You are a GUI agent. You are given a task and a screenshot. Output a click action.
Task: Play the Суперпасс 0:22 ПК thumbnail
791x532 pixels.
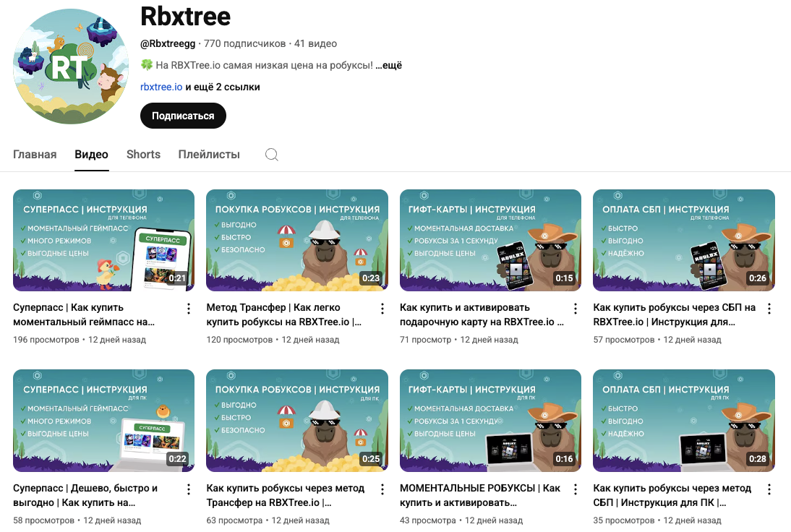tap(103, 421)
